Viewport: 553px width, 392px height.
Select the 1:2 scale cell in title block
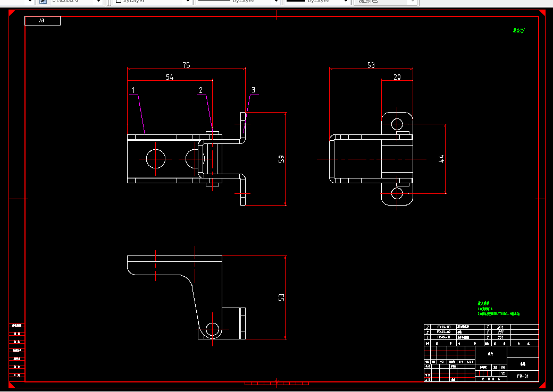[503, 373]
